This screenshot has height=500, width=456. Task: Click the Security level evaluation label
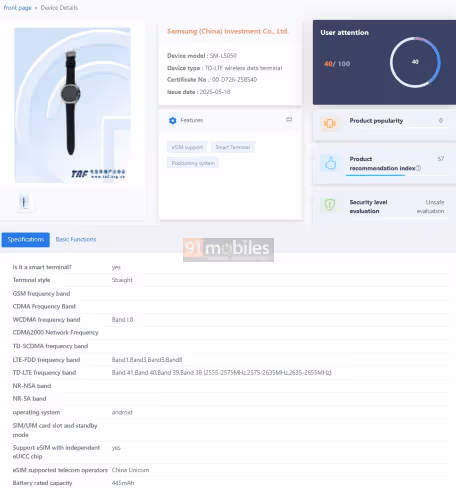pyautogui.click(x=368, y=207)
